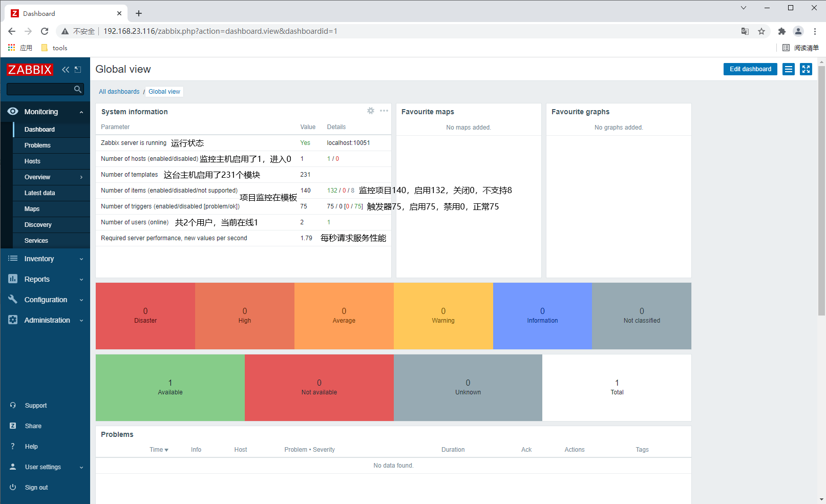The width and height of the screenshot is (826, 504).
Task: Bookmark this page with star icon
Action: coord(761,31)
